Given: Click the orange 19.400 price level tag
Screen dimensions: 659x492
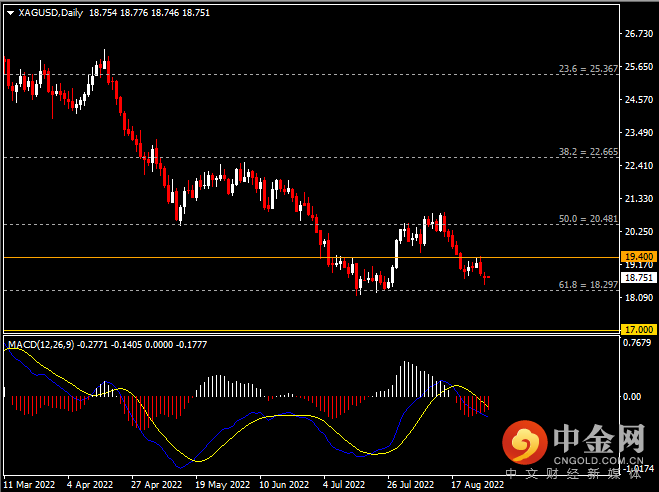Looking at the screenshot, I should coord(639,256).
